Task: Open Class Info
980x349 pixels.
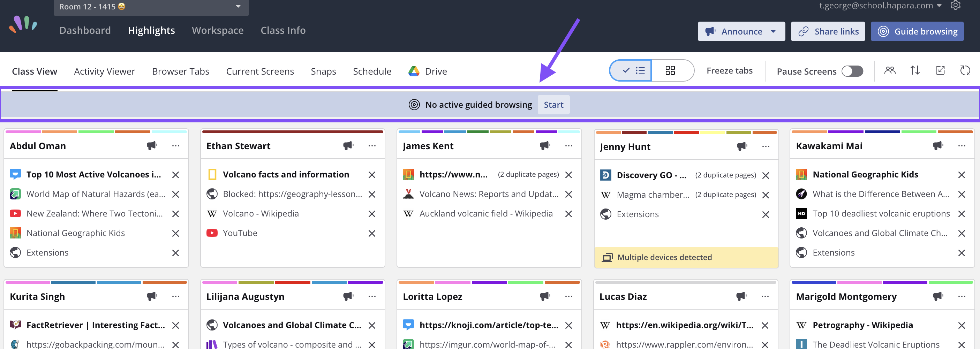Action: (x=283, y=30)
